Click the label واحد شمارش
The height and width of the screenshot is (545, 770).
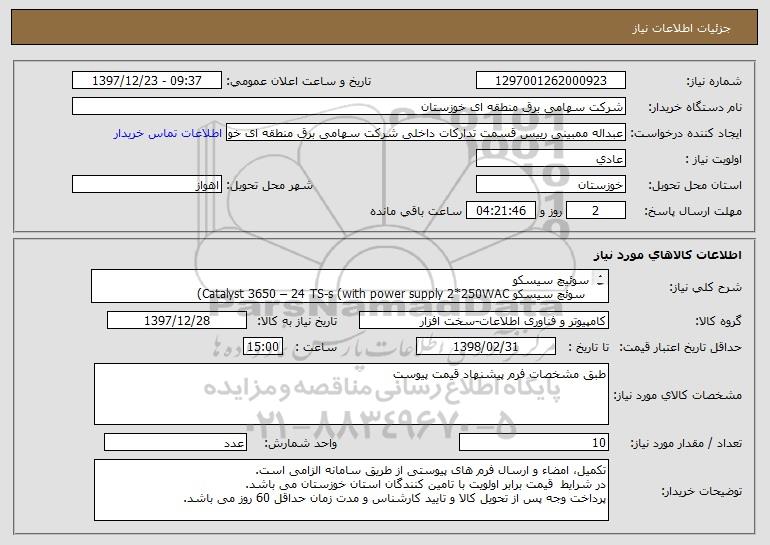[301, 443]
